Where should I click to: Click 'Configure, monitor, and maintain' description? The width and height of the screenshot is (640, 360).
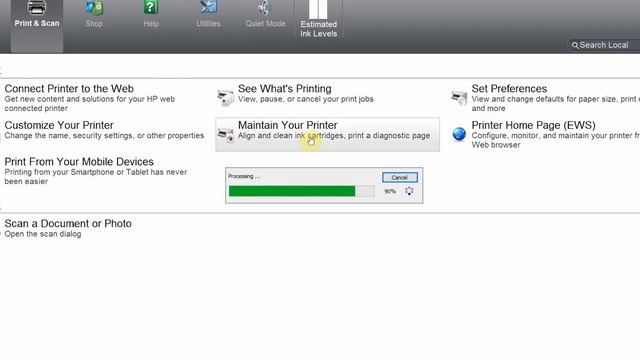pyautogui.click(x=556, y=140)
